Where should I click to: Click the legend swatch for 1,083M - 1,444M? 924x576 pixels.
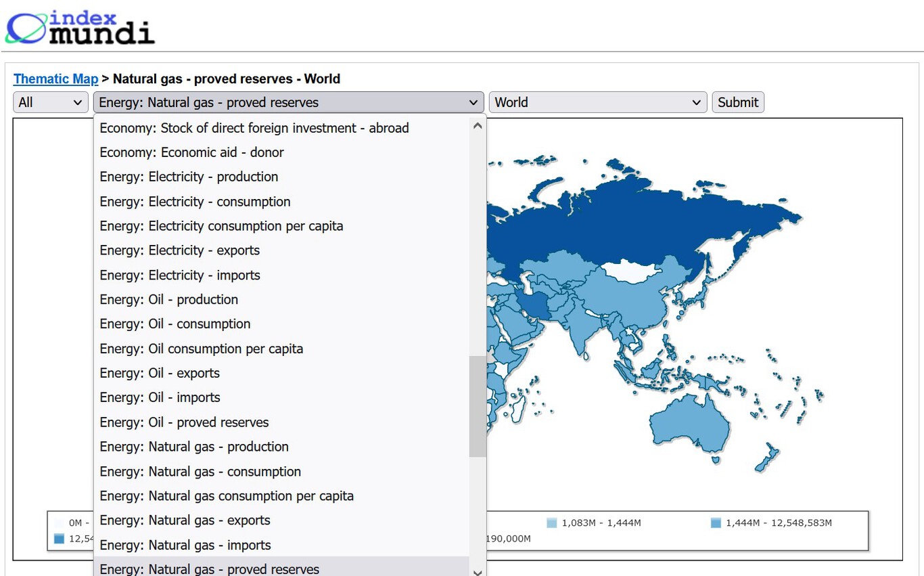click(551, 523)
